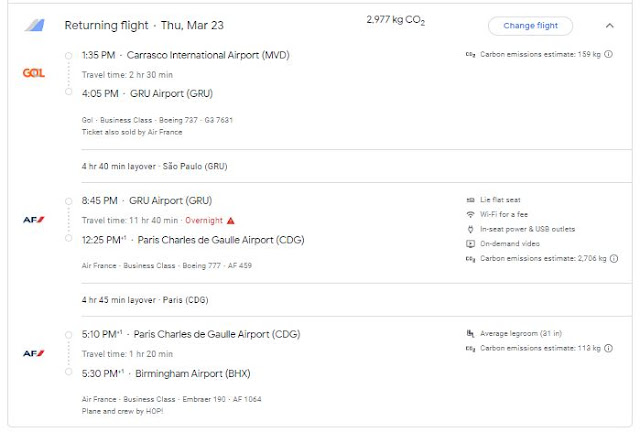Click the Air France logo beside CDG departure
This screenshot has height=432, width=640.
(33, 353)
